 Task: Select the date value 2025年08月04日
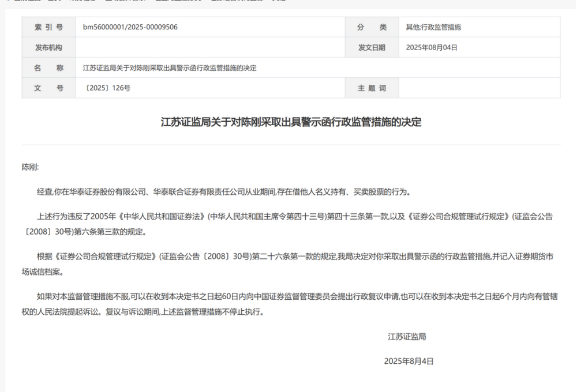[432, 47]
